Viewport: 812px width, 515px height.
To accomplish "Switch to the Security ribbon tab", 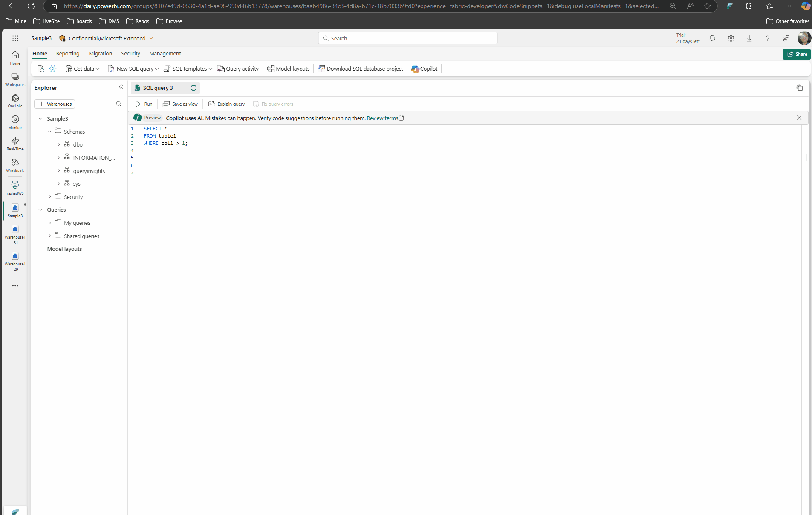I will [130, 53].
